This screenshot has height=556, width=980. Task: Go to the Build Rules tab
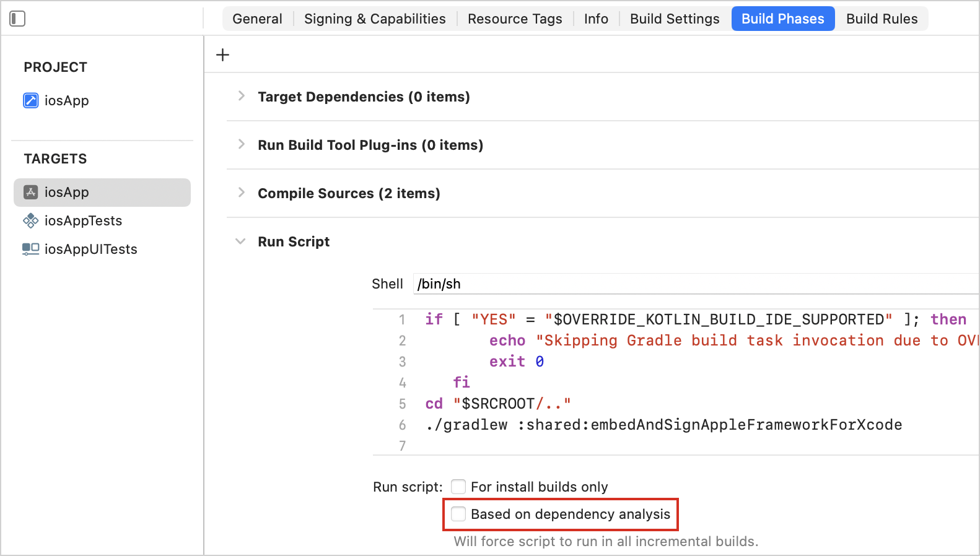coord(882,19)
